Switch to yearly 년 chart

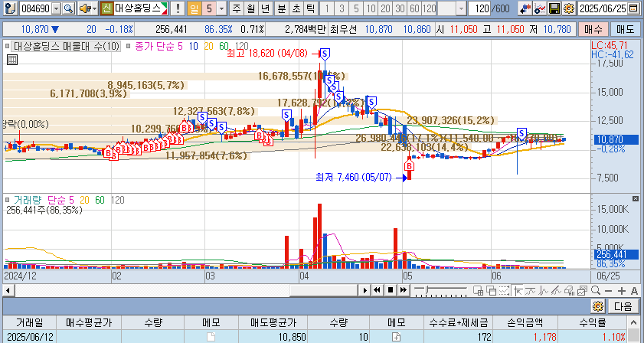pyautogui.click(x=265, y=8)
